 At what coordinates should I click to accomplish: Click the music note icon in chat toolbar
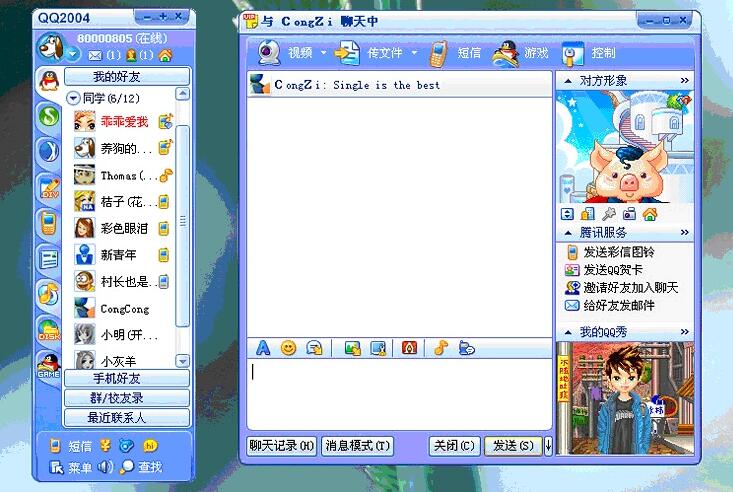(441, 347)
